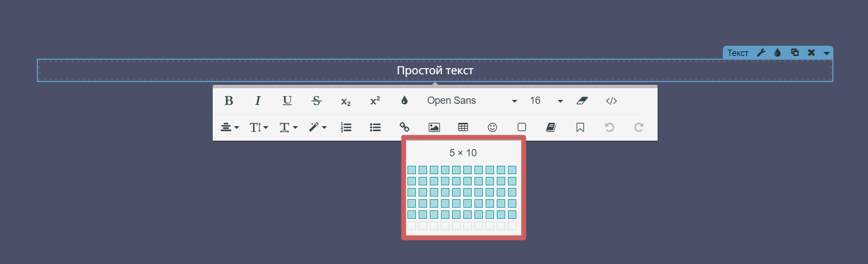Screen dimensions: 868x264
Task: Click the Простой текст editable text
Action: click(x=435, y=70)
